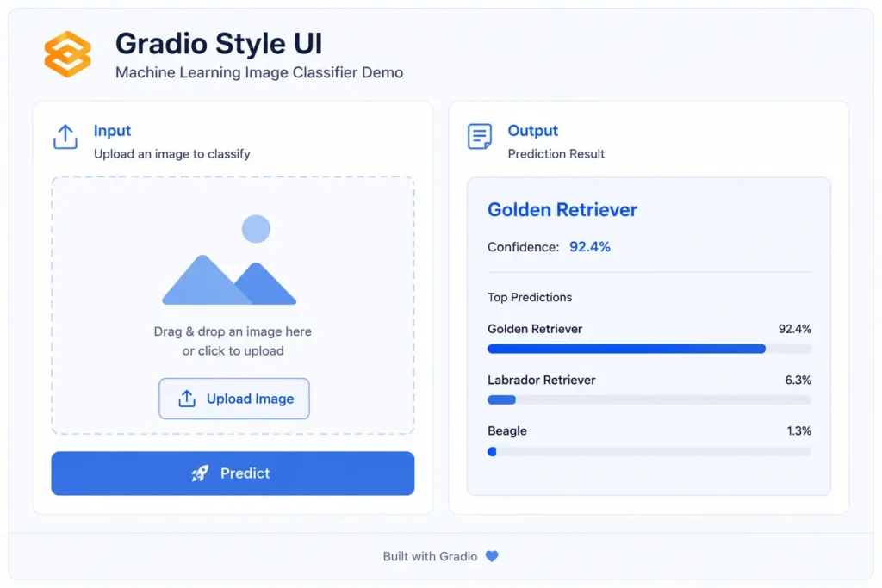Click the 92.4% value beside Confidence
Screen dimensions: 882x588
(589, 247)
